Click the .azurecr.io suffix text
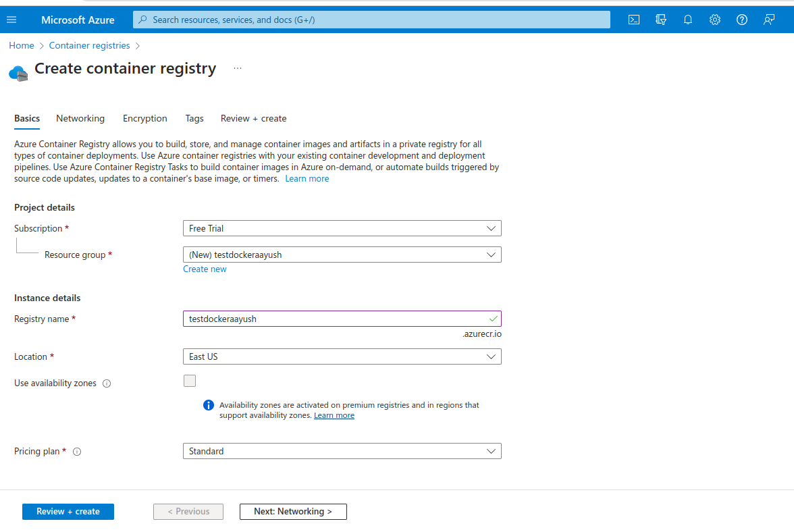This screenshot has height=532, width=794. (481, 334)
